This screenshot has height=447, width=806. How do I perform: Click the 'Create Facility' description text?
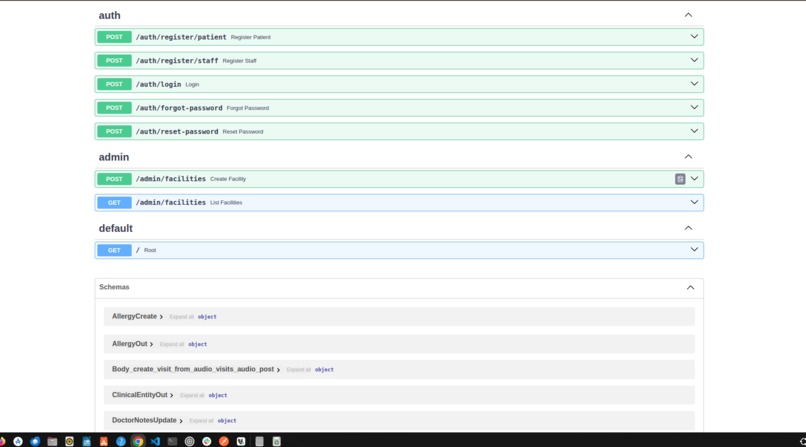228,179
